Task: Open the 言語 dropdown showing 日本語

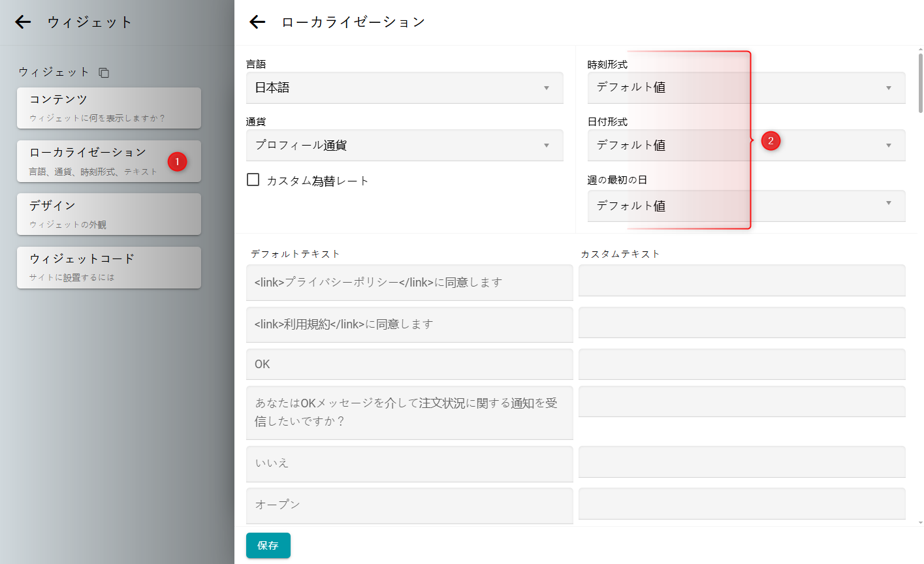Action: (404, 88)
